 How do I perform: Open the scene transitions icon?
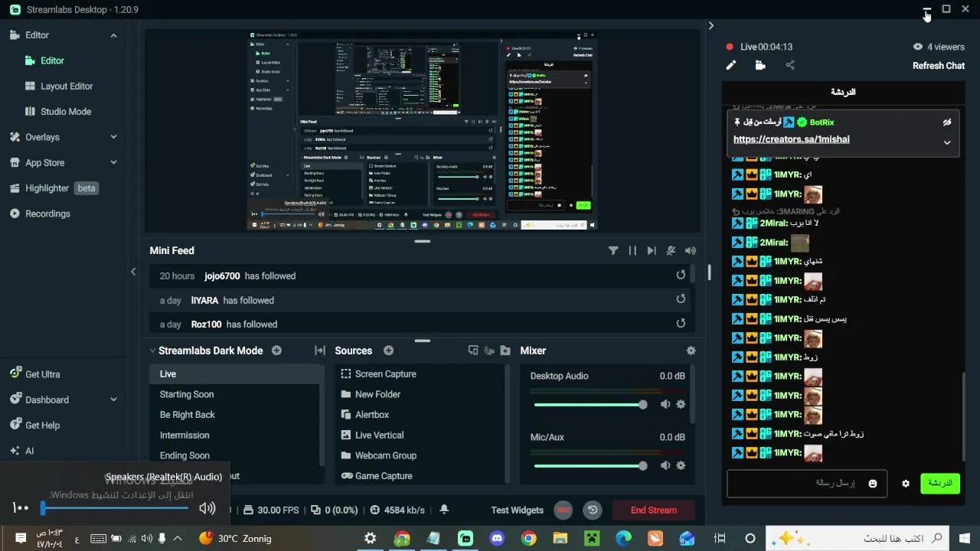(x=320, y=350)
